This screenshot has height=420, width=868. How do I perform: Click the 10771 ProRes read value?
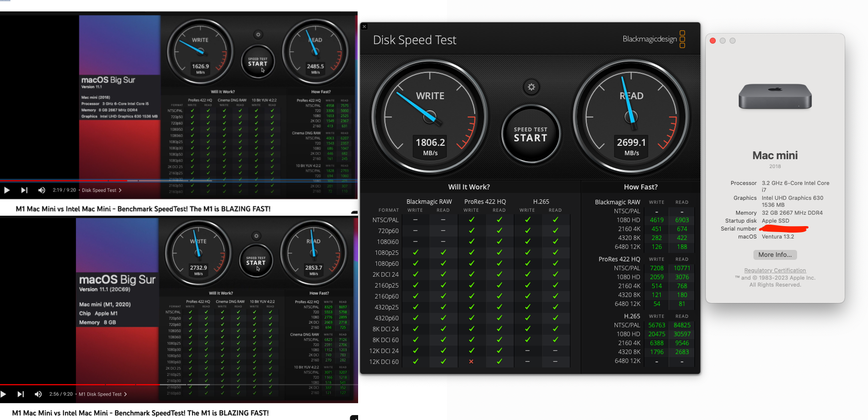[x=682, y=268]
